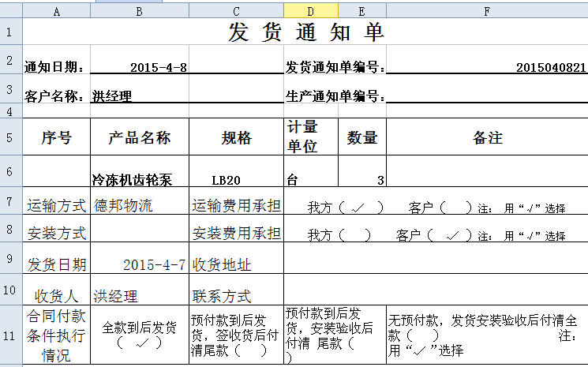Click the 我方 checkmark in the 运输费用承担 row
The image size is (588, 367).
click(x=358, y=208)
